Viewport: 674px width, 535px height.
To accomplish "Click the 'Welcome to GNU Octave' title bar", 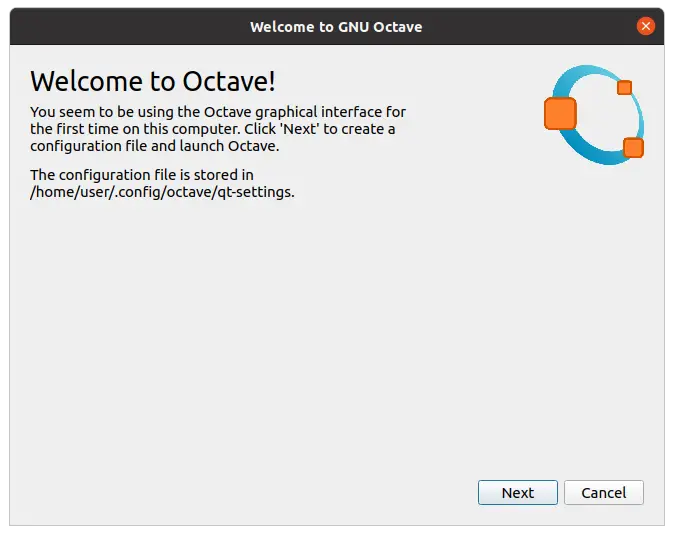I will point(337,27).
